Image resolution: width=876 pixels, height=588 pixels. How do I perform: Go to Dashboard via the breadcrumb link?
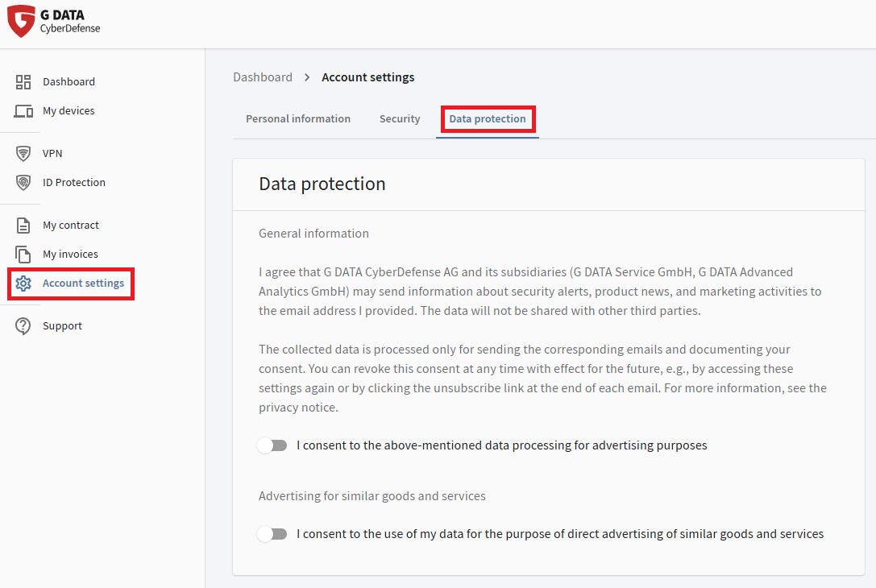[x=263, y=77]
